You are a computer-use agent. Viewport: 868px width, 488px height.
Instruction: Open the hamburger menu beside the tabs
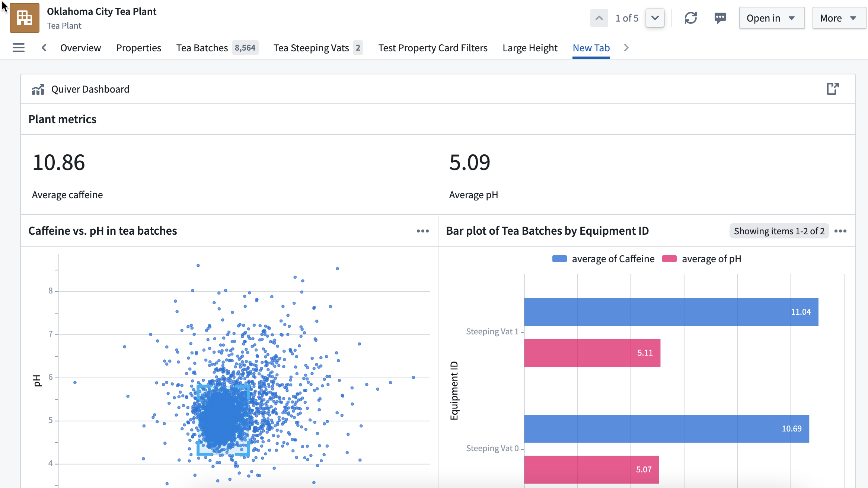[x=19, y=48]
